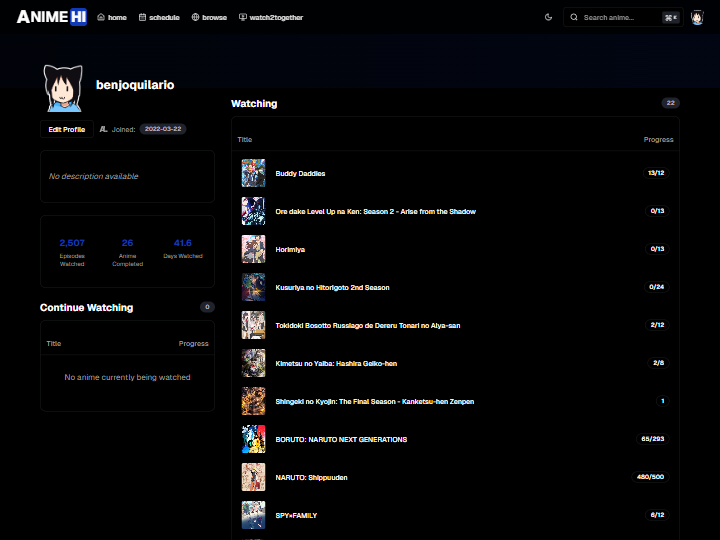Image resolution: width=720 pixels, height=540 pixels.
Task: Click the Kimetsu no Yaiba cover thumbnail
Action: (x=253, y=363)
